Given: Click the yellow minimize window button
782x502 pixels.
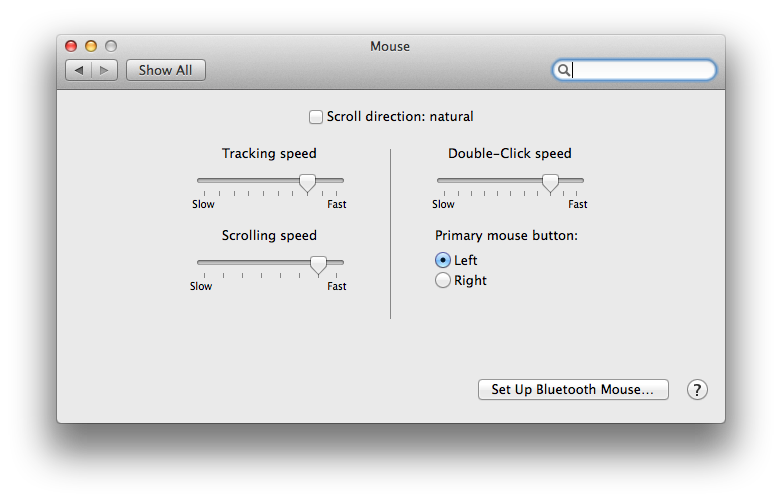Looking at the screenshot, I should pos(91,46).
